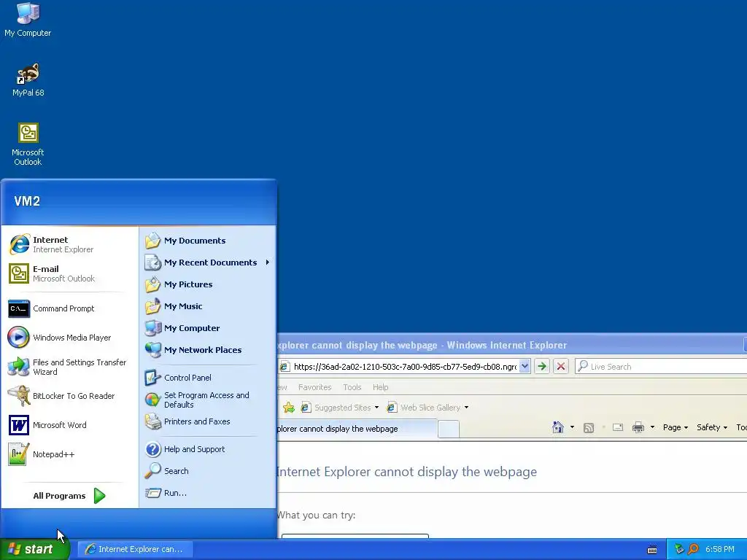Open the Run dialog
The image size is (747, 560).
point(207,493)
